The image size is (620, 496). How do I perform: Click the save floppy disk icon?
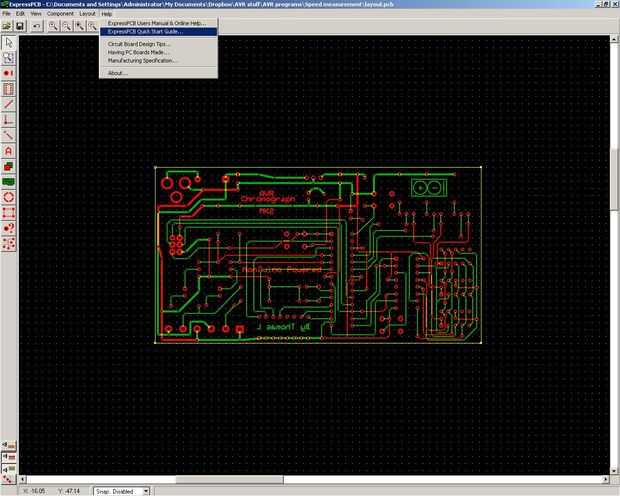19,27
